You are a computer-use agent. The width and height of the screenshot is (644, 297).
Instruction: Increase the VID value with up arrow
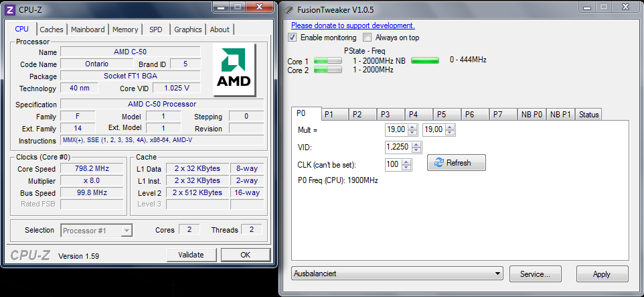(416, 144)
